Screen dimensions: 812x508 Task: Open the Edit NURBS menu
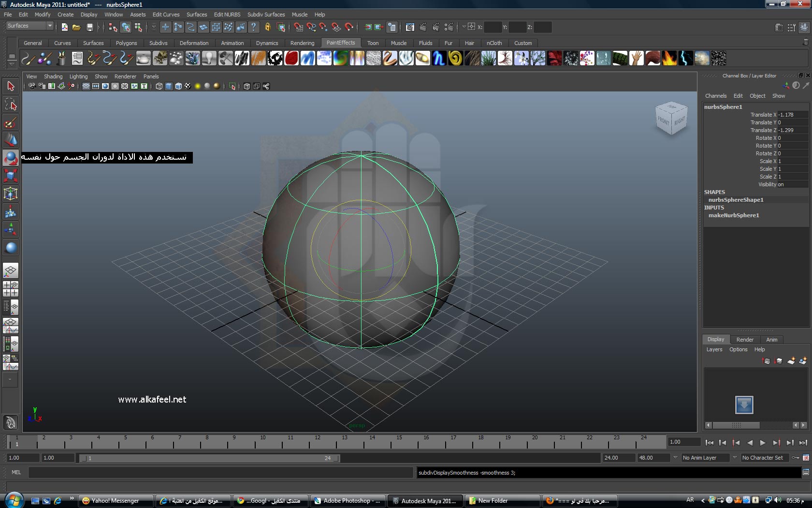227,15
